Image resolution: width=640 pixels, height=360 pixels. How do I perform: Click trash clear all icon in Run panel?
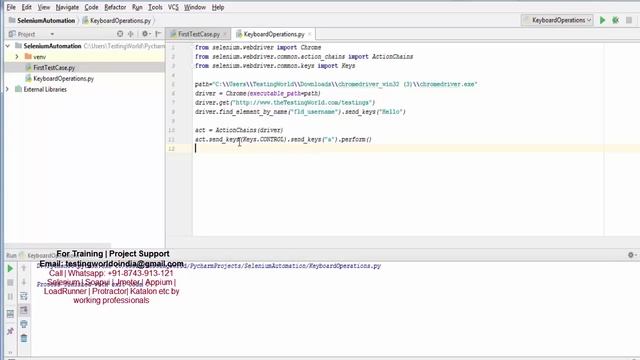[24, 338]
